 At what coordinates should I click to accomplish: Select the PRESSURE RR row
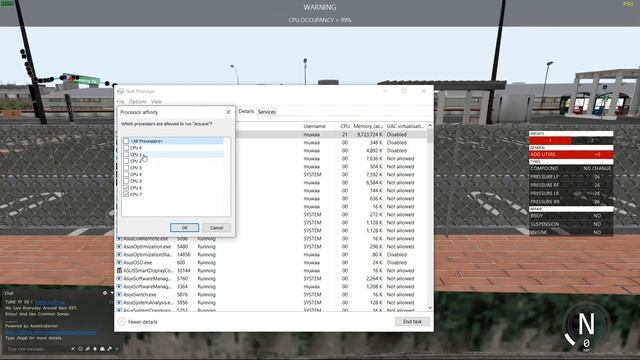(x=571, y=202)
